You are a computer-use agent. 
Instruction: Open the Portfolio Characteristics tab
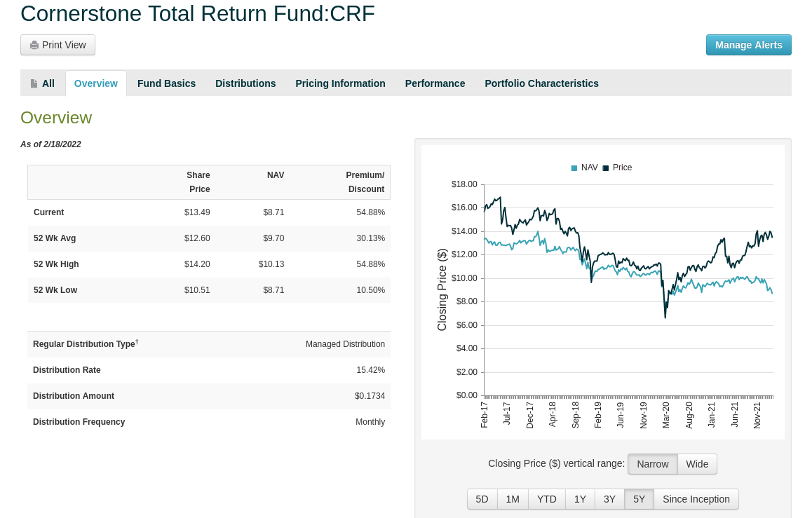point(541,83)
